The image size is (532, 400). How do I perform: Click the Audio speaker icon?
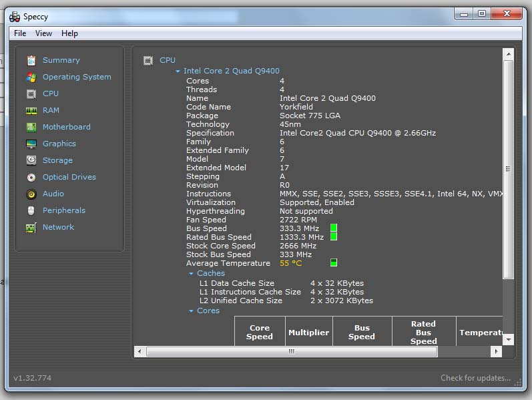click(x=31, y=194)
